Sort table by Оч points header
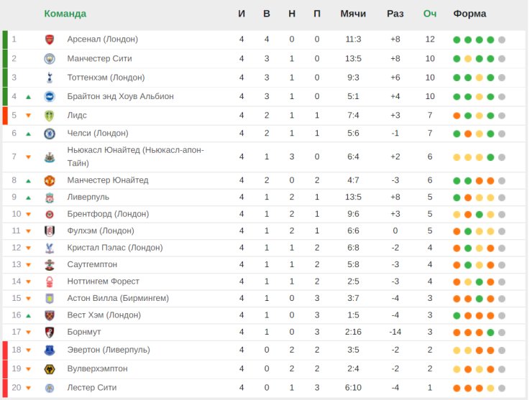 click(x=429, y=14)
